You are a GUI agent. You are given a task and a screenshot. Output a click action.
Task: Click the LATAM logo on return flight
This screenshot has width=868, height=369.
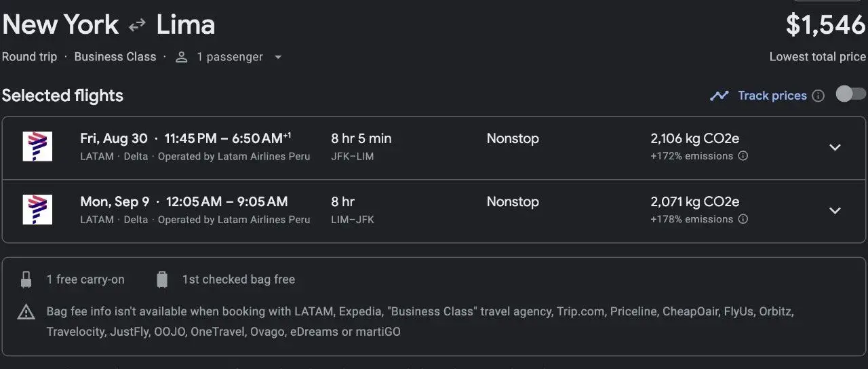click(37, 210)
